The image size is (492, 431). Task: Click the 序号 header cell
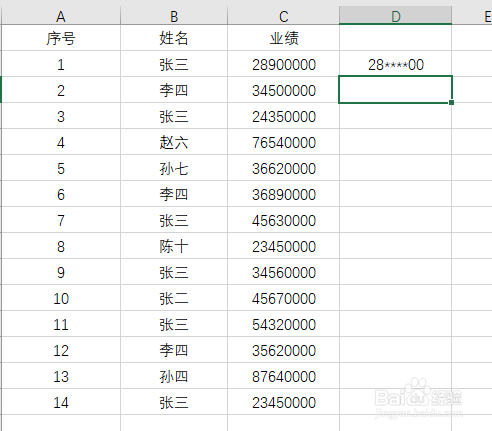pyautogui.click(x=61, y=38)
